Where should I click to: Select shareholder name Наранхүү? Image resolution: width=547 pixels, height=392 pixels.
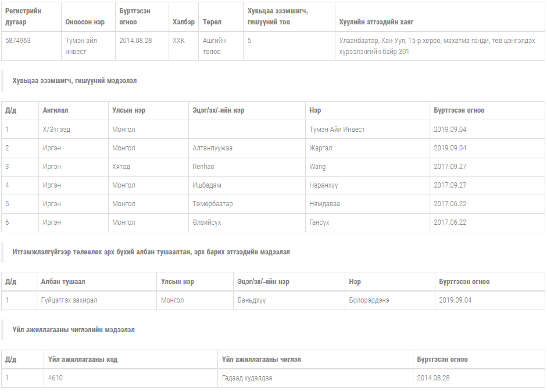click(x=324, y=185)
